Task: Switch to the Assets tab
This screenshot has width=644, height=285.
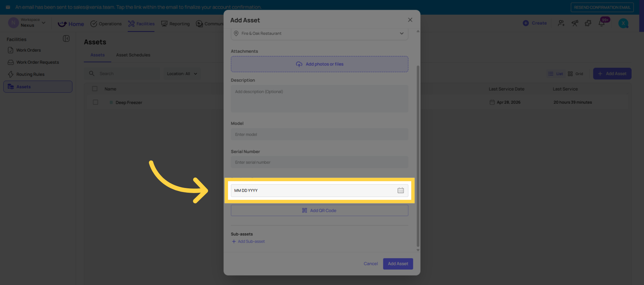Action: [98, 55]
